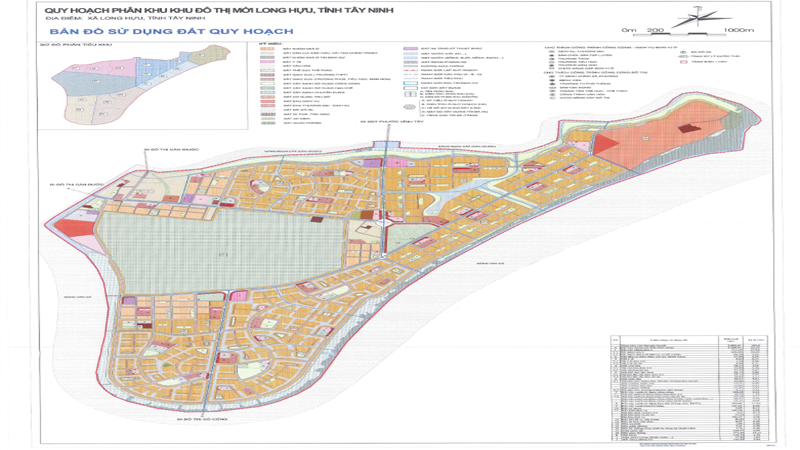
Task: Click the small dark brown block above the green field
Action: (x=317, y=219)
